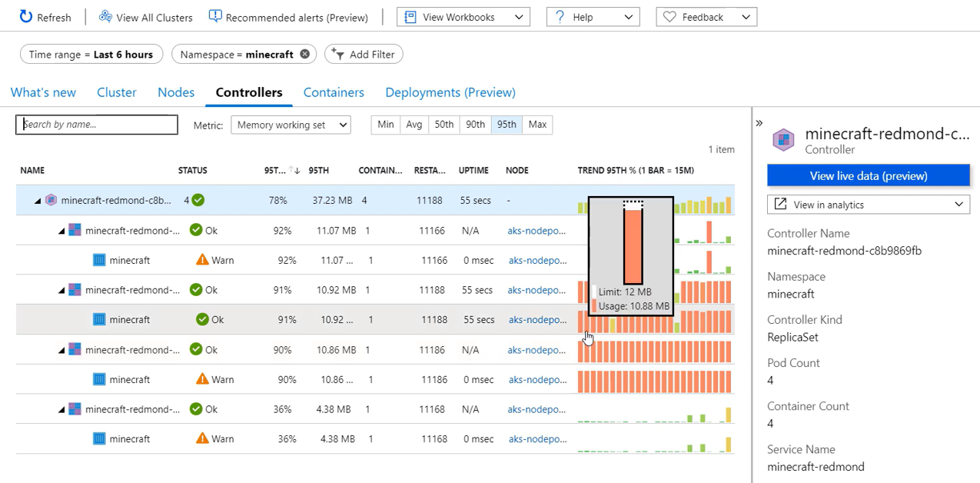Sort by the 95th % column header
Viewport: 980px width, 483px height.
(x=275, y=171)
